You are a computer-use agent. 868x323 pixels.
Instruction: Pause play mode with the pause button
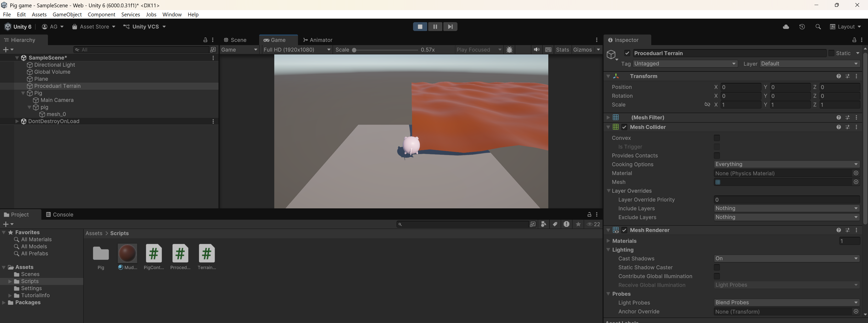(x=435, y=26)
